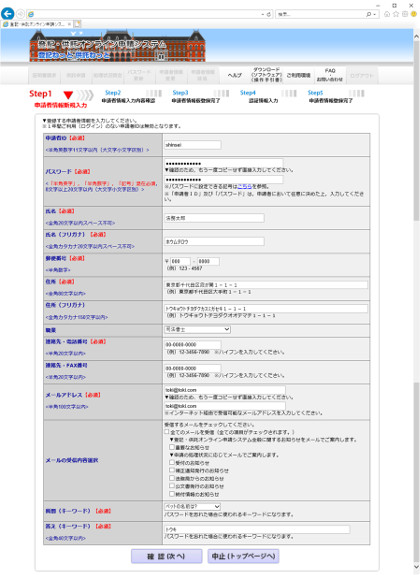The height and width of the screenshot is (575, 420).
Task: Open the FAQ・お問い合わせ menu item
Action: [330, 75]
